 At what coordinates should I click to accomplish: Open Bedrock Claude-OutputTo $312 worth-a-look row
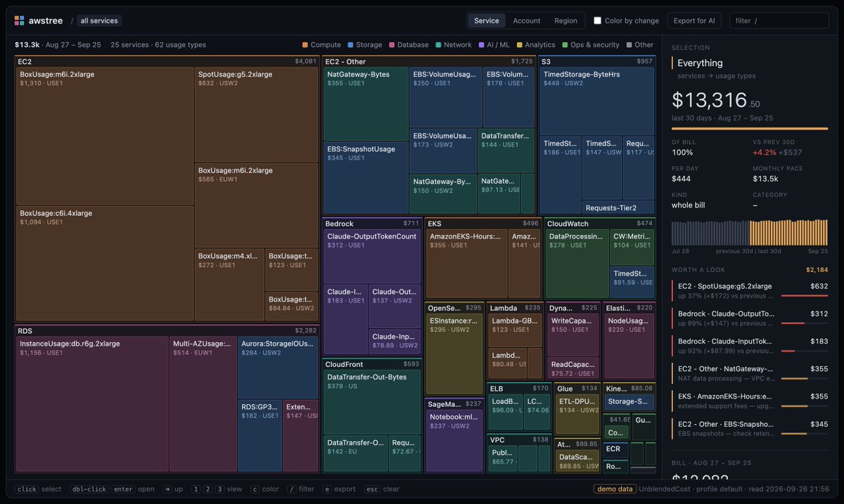point(750,318)
